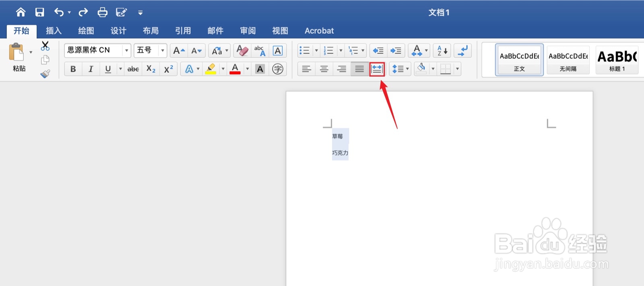Undo the last action
This screenshot has width=644, height=286.
pos(59,12)
